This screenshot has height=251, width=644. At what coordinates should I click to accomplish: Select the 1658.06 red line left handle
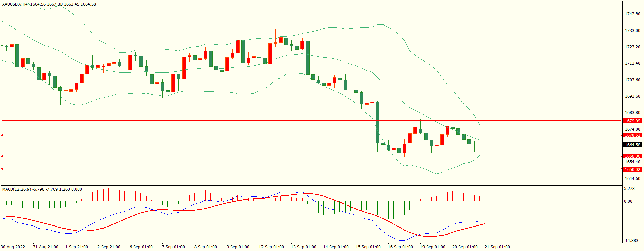pos(2,156)
